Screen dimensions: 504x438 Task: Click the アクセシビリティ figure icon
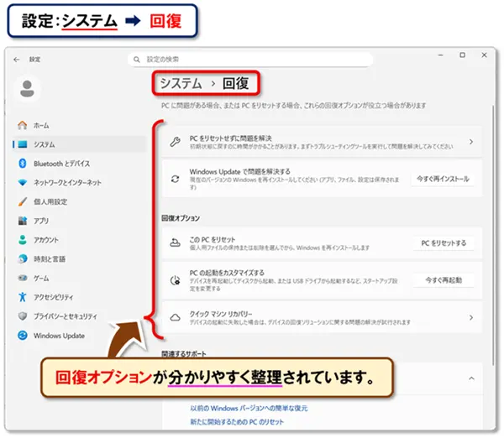click(23, 297)
